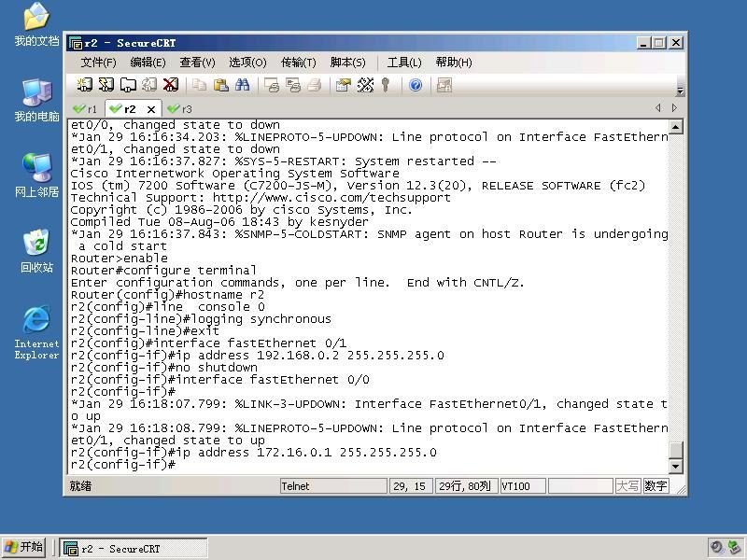
Task: Click Connect in Tab toolbar icon
Action: click(x=128, y=85)
